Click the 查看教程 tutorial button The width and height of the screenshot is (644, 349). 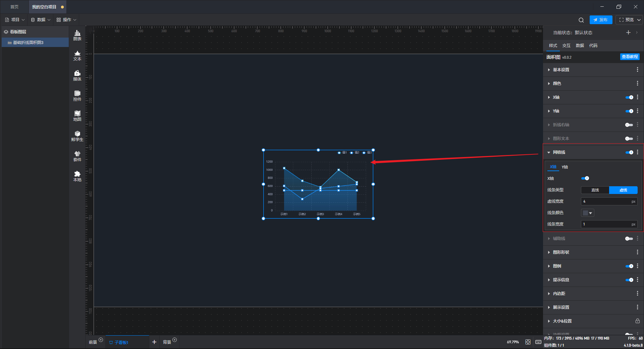tap(630, 57)
